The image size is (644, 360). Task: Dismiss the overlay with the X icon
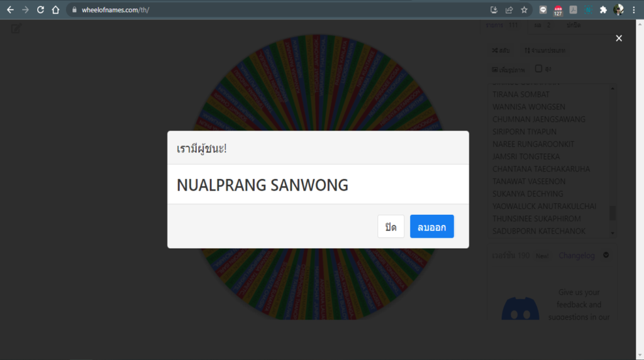pos(619,38)
